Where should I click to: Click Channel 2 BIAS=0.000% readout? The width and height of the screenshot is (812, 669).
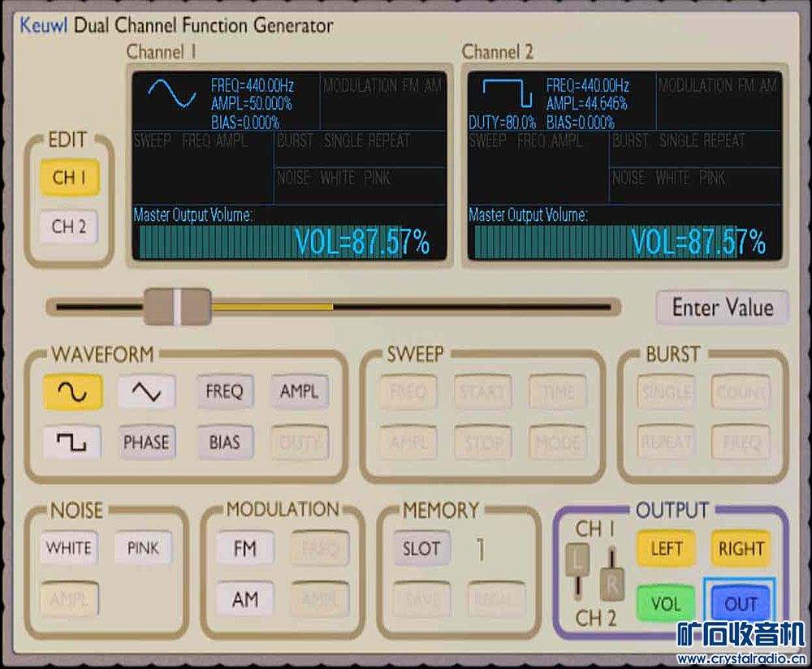coord(581,123)
